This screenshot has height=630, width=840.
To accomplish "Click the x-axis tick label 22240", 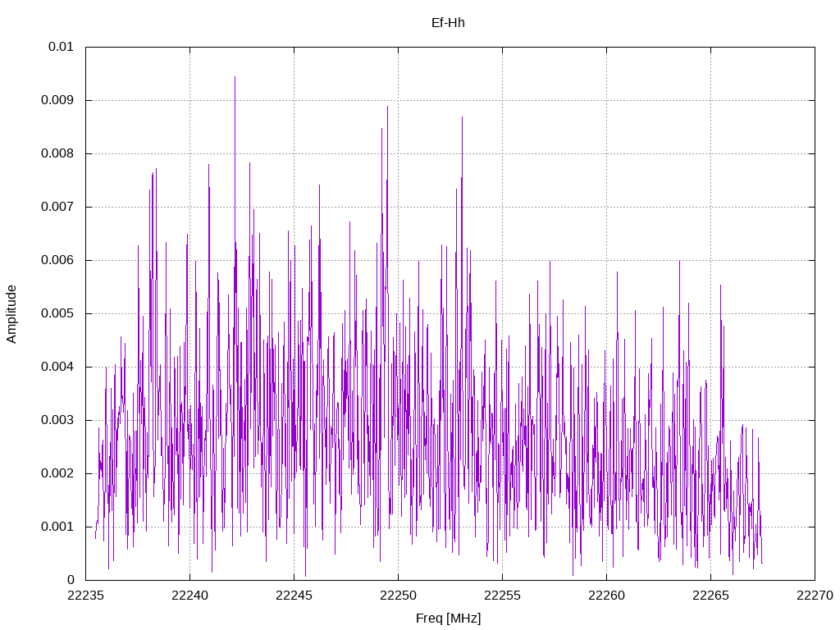I will (189, 596).
